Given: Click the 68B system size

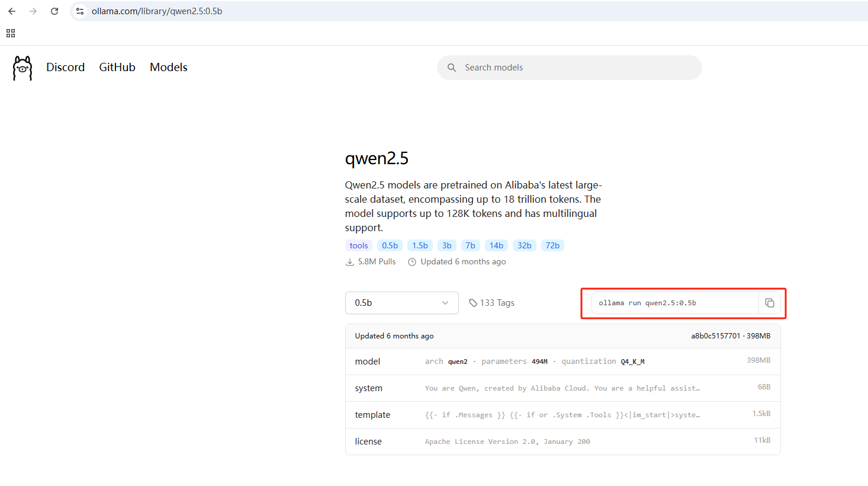Looking at the screenshot, I should pos(764,387).
